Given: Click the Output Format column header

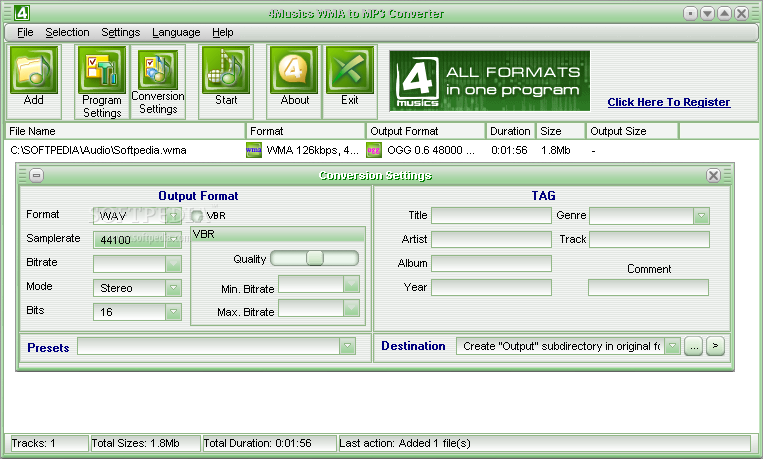Looking at the screenshot, I should (426, 131).
